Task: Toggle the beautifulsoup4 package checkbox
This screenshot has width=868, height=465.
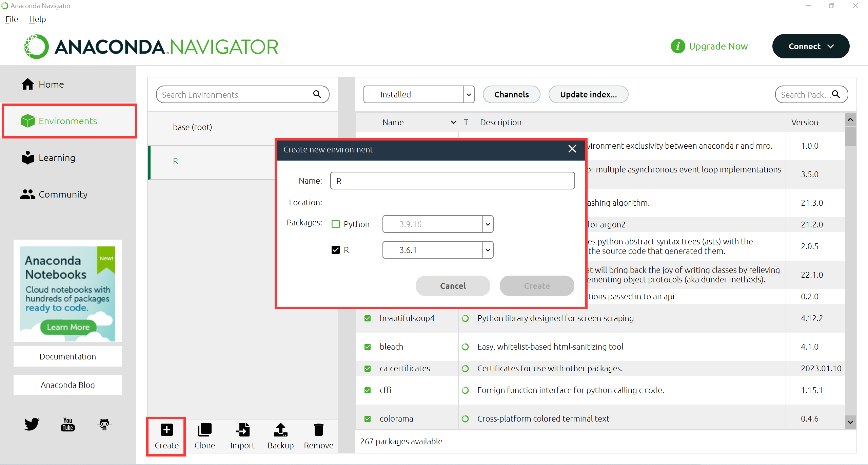Action: click(x=368, y=318)
